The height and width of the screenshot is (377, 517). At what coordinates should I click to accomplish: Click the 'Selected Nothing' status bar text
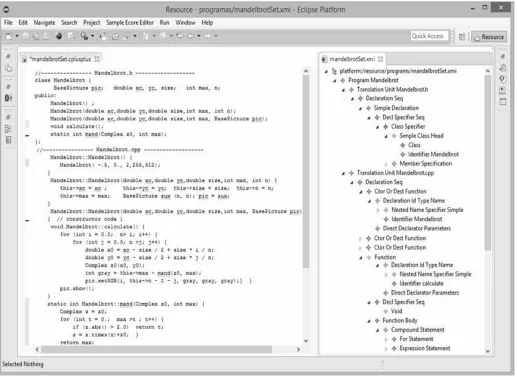click(x=23, y=364)
